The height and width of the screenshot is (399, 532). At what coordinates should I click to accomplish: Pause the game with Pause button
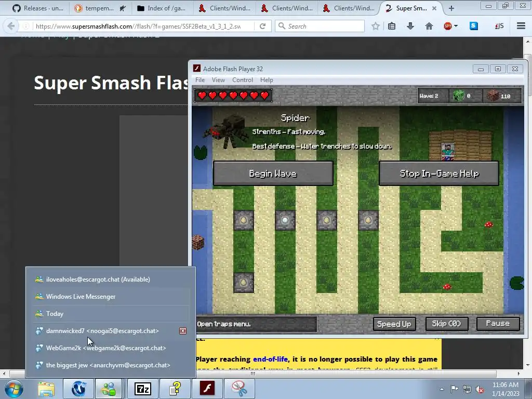click(x=498, y=324)
